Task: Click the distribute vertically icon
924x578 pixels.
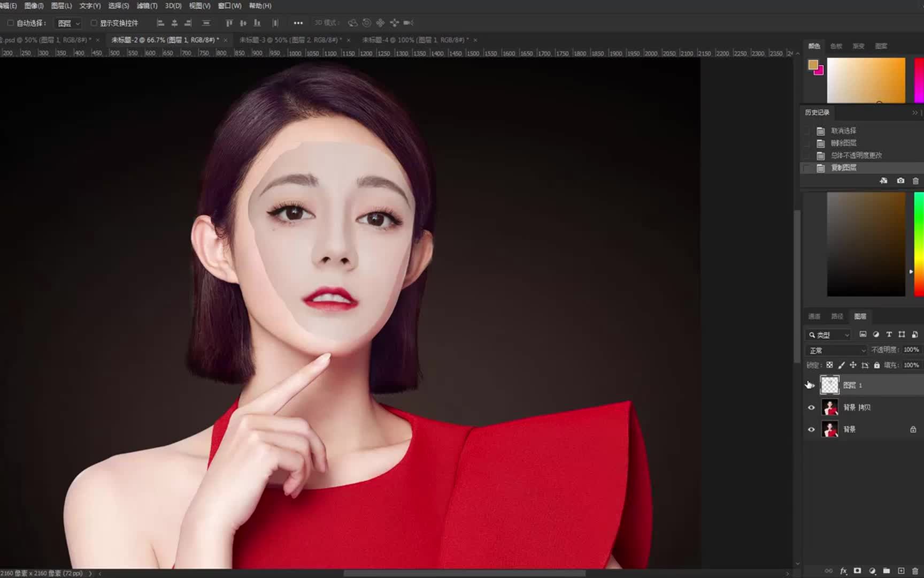Action: point(206,23)
